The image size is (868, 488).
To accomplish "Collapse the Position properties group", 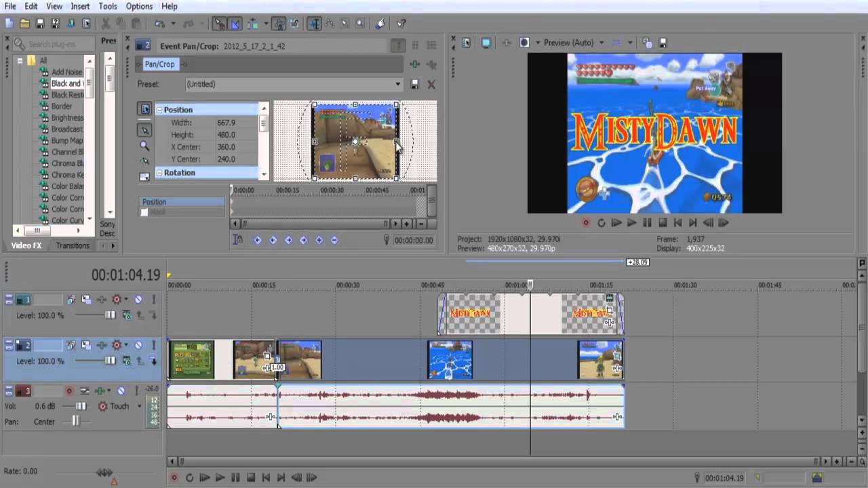I will 159,110.
